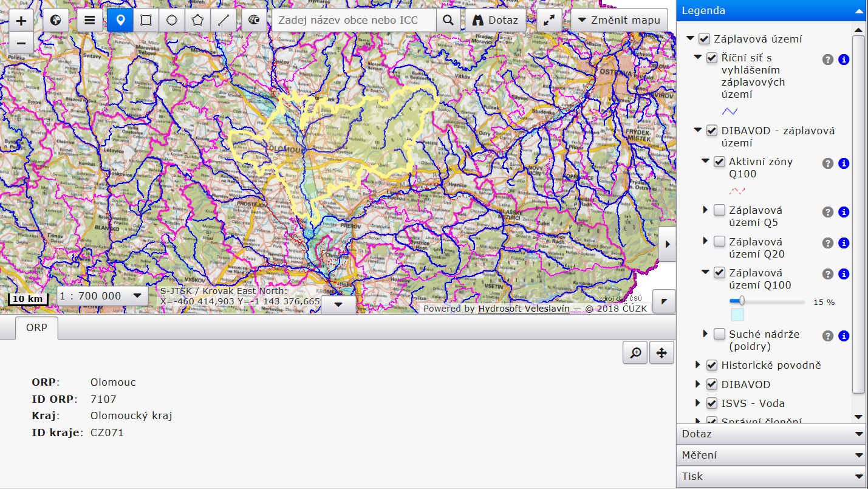
Task: Open info for Říční síť layer
Action: click(844, 60)
